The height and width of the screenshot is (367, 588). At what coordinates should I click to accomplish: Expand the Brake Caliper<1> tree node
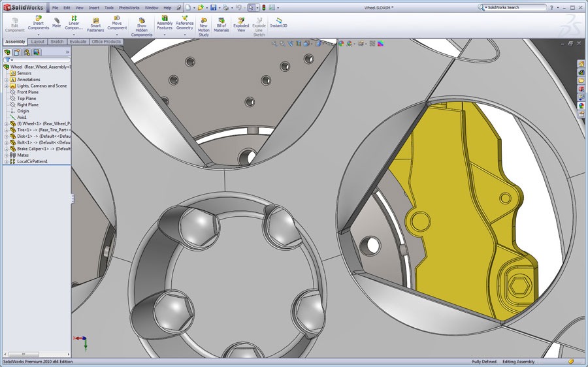click(6, 149)
